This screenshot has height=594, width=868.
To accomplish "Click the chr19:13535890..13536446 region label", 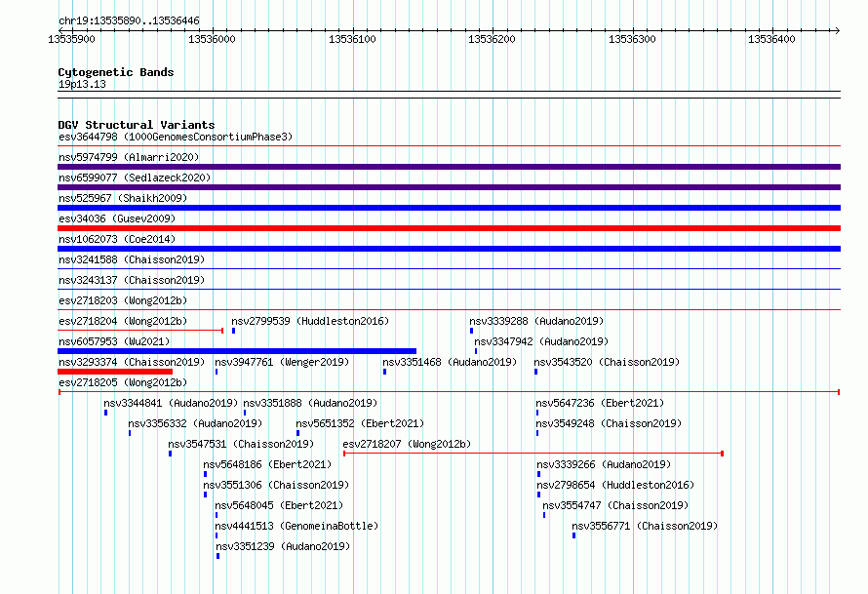I will point(129,20).
